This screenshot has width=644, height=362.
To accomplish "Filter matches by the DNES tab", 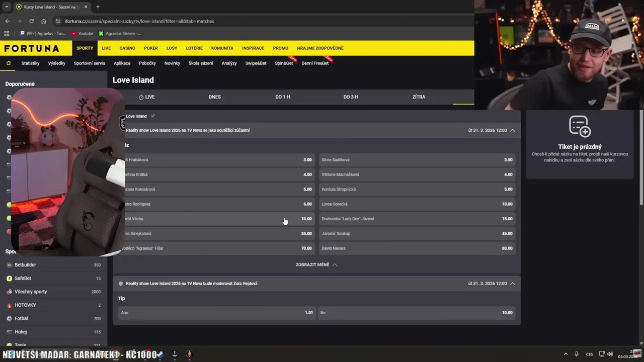I will (215, 97).
